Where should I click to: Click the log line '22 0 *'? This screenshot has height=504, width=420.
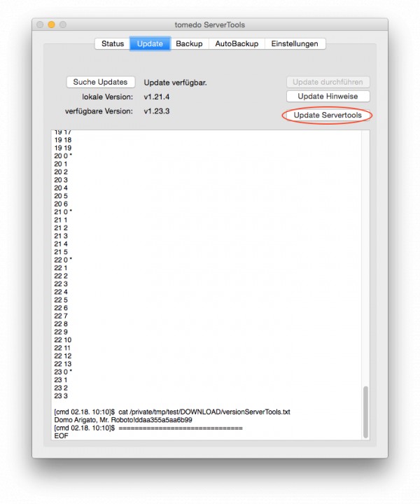tap(63, 260)
